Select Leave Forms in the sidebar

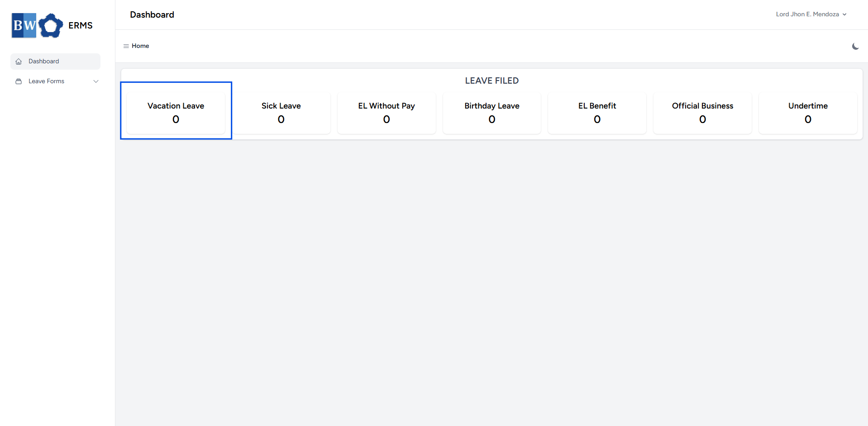click(x=55, y=81)
